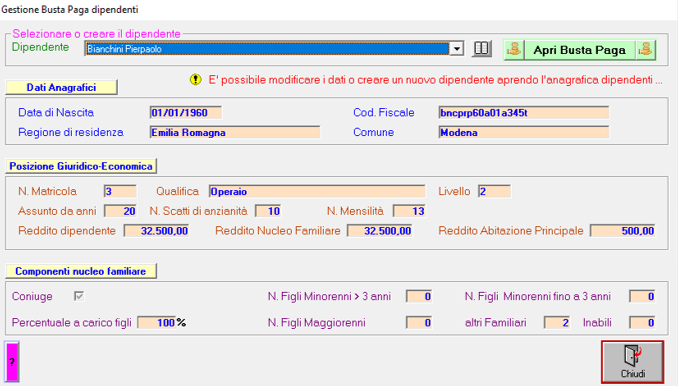Click the N. Mensilità field
This screenshot has height=386, width=678.
409,211
